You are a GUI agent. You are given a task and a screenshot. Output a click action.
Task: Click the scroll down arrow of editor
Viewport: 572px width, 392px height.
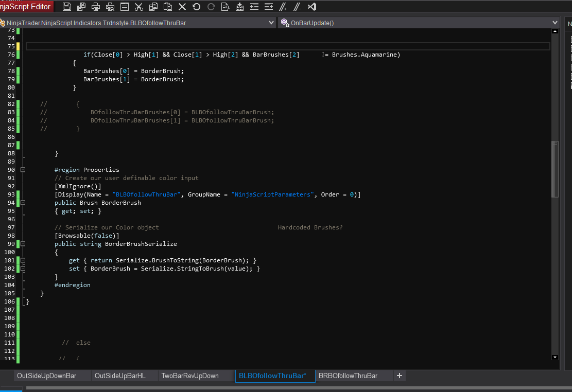coord(554,357)
